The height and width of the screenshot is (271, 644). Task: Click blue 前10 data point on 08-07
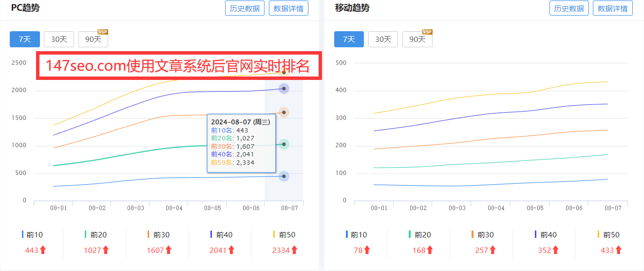(x=284, y=176)
